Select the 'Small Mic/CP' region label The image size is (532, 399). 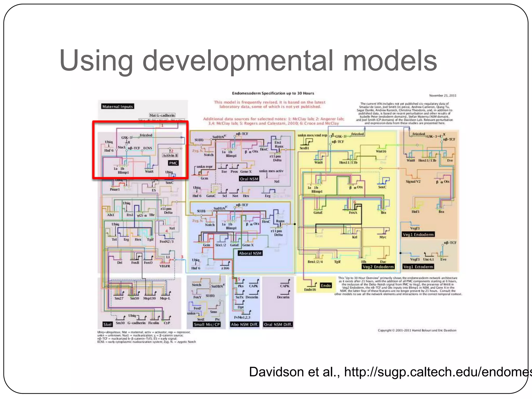pos(207,324)
